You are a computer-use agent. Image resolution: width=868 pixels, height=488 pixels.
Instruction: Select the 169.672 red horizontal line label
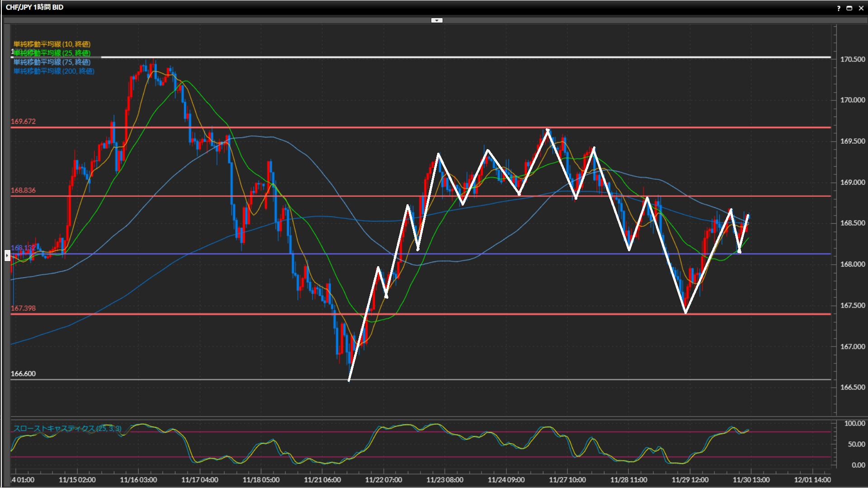click(23, 122)
